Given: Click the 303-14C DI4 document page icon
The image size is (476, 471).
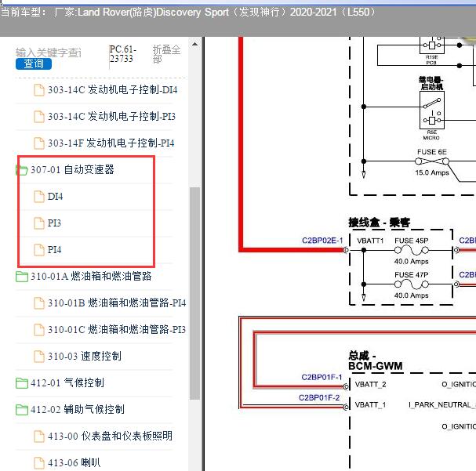Looking at the screenshot, I should point(39,90).
